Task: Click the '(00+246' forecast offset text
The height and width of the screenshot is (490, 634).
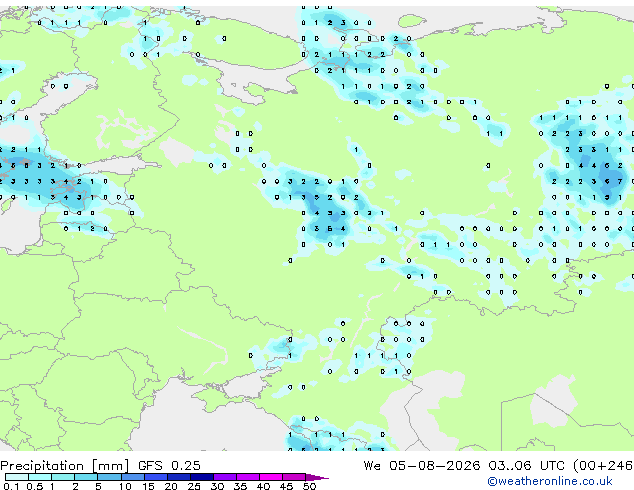Action: coord(603,466)
